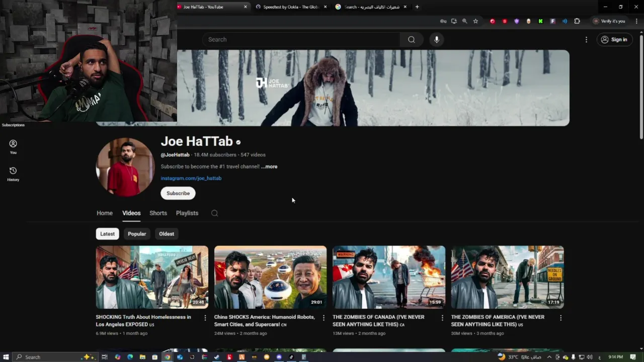Open China SHOCKS America video title
Screen dimensions: 644x362
[x=265, y=321]
